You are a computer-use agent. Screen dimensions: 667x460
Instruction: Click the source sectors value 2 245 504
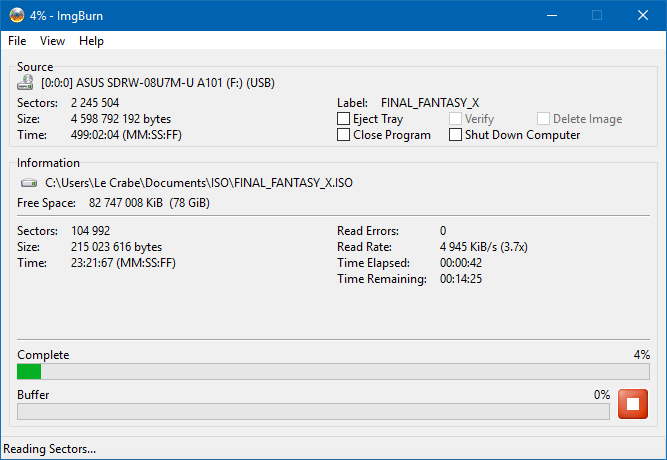click(x=95, y=103)
